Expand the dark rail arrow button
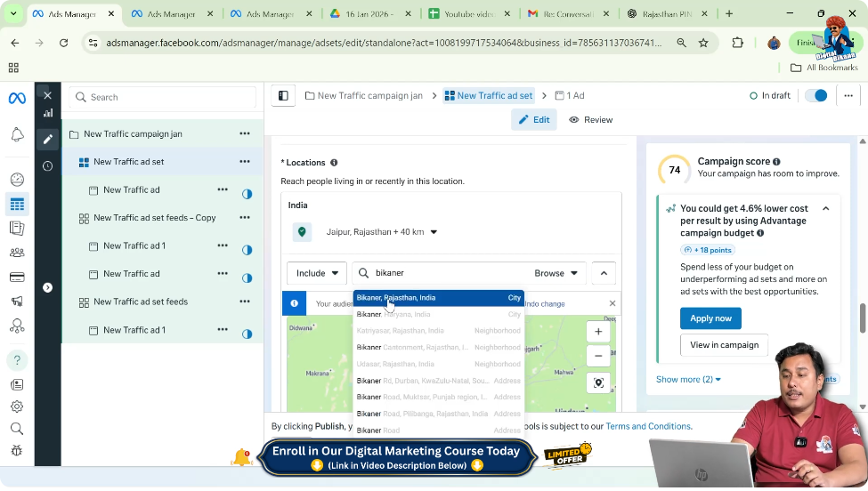This screenshot has height=491, width=868. [x=47, y=287]
